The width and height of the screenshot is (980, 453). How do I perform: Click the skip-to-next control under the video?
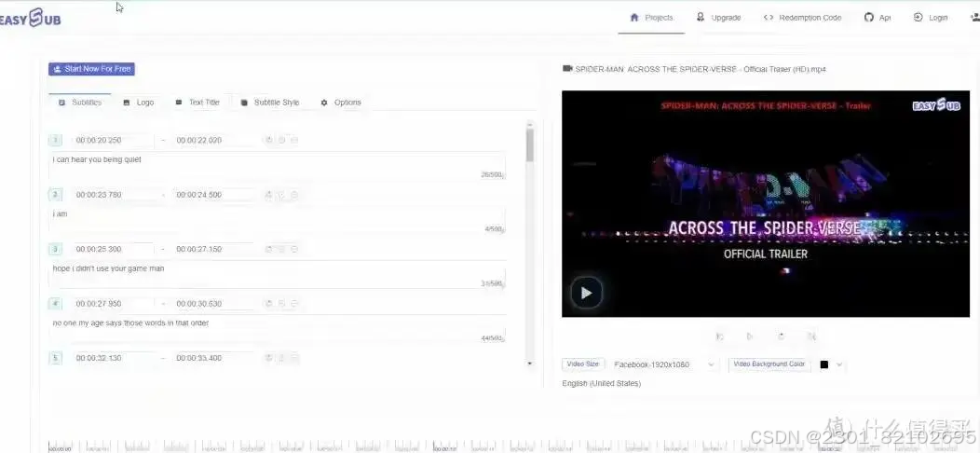(811, 336)
